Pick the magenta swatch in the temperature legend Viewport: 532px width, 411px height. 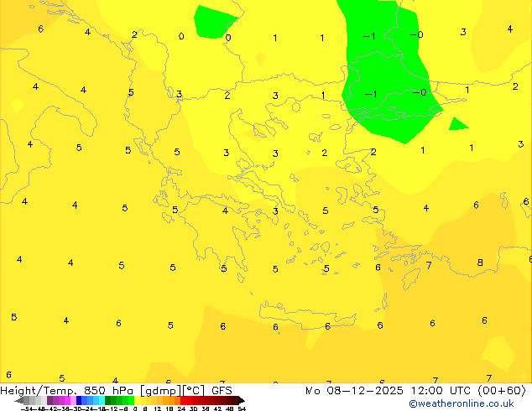point(62,400)
